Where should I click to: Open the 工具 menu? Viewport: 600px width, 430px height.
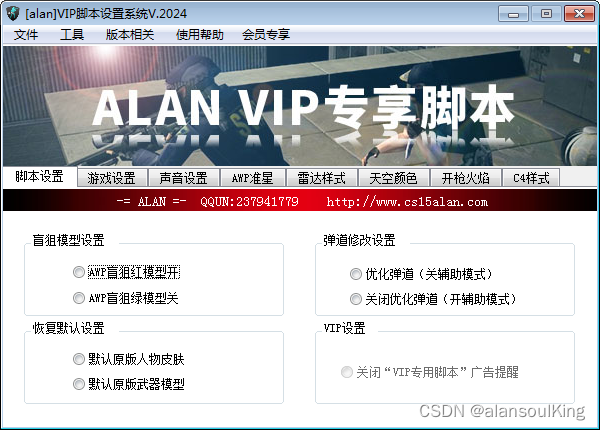point(72,35)
